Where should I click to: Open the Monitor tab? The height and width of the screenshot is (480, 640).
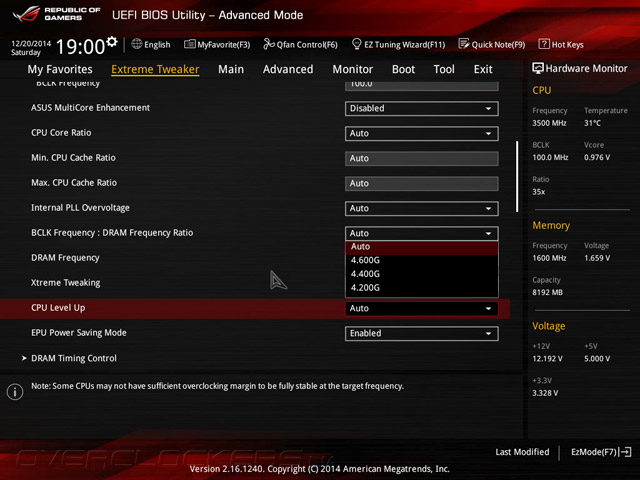coord(353,69)
